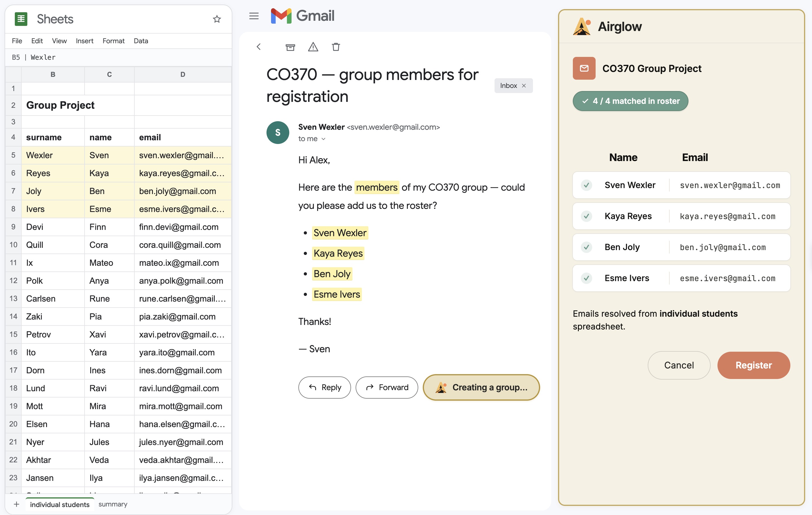Remove the Inbox label with X
Viewport: 812px width, 515px height.
(524, 86)
